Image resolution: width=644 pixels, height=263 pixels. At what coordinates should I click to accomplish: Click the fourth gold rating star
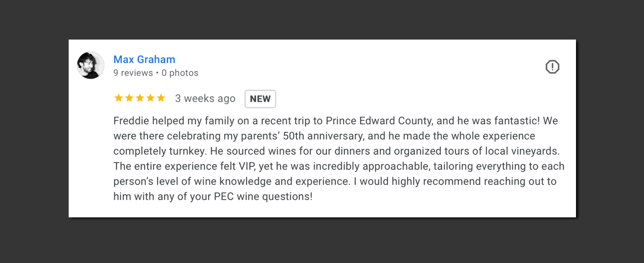pos(151,98)
